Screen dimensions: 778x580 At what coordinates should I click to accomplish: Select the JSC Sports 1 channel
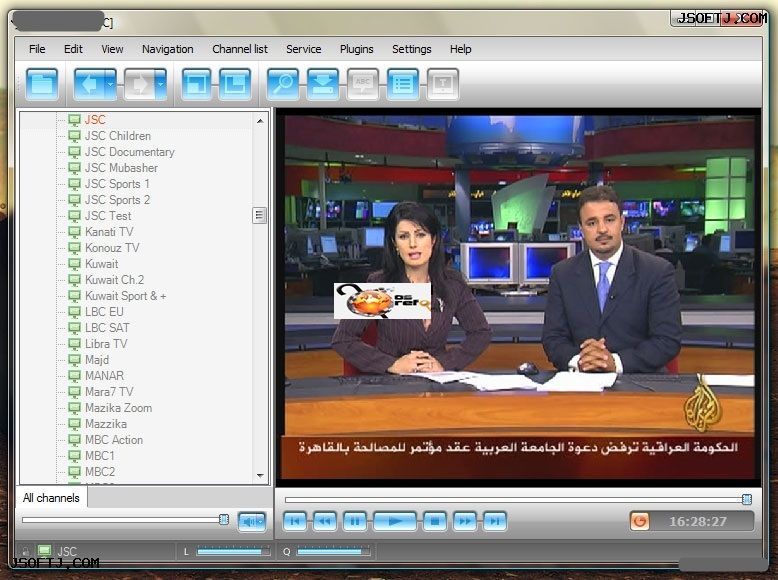click(117, 184)
